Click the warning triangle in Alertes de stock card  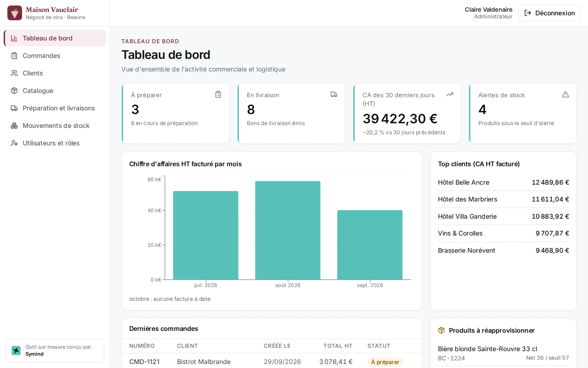tap(565, 94)
